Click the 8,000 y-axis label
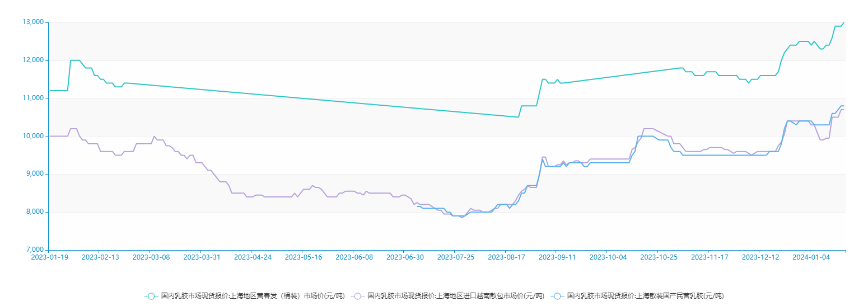The width and height of the screenshot is (868, 306). 35,212
